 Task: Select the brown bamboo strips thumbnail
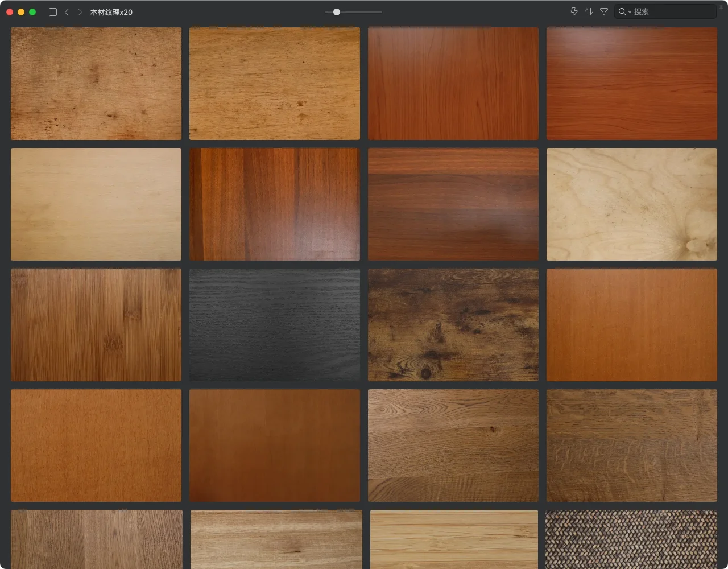96,325
